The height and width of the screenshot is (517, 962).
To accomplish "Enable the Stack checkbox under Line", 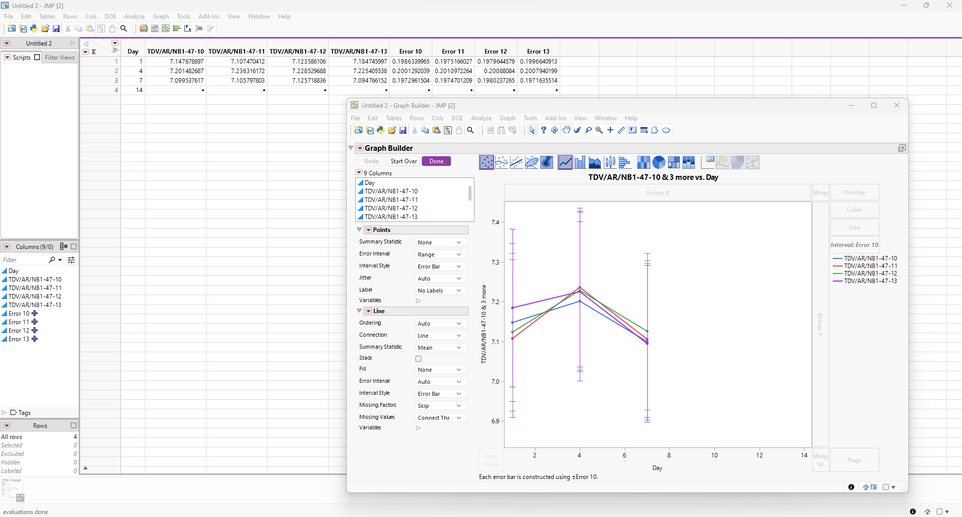I will click(x=418, y=358).
